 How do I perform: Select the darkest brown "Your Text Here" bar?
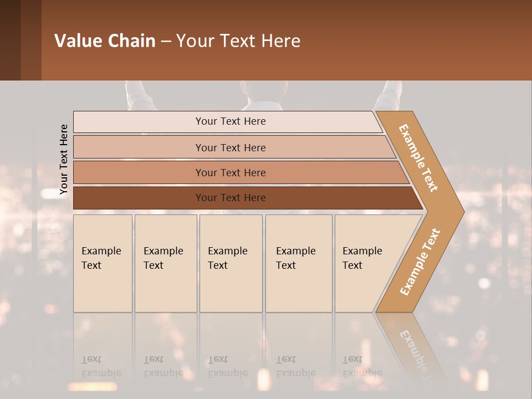click(231, 198)
